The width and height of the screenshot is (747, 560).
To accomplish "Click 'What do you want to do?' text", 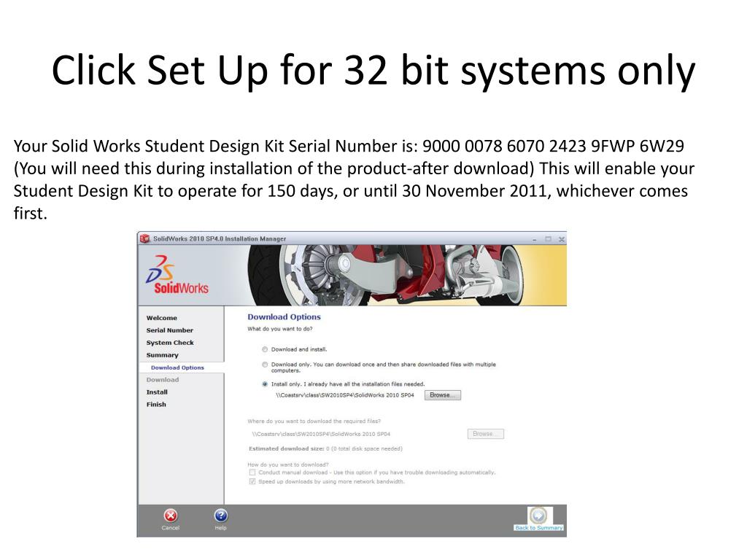I will coord(279,329).
